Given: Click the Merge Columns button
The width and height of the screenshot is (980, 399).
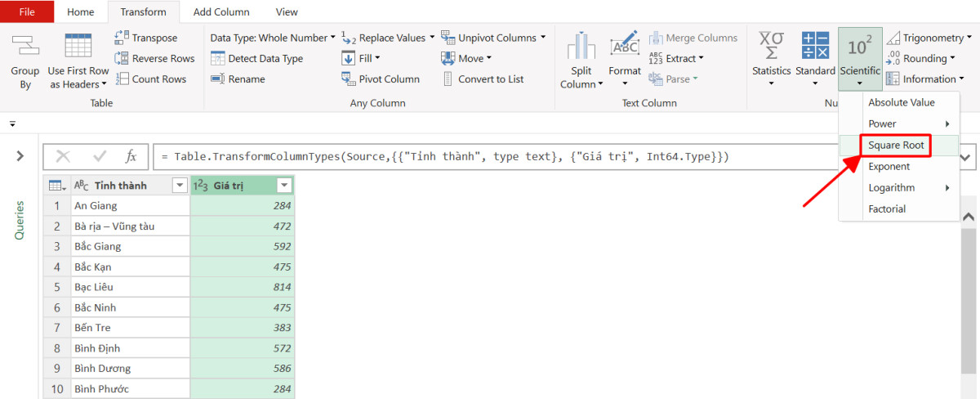Looking at the screenshot, I should point(693,38).
